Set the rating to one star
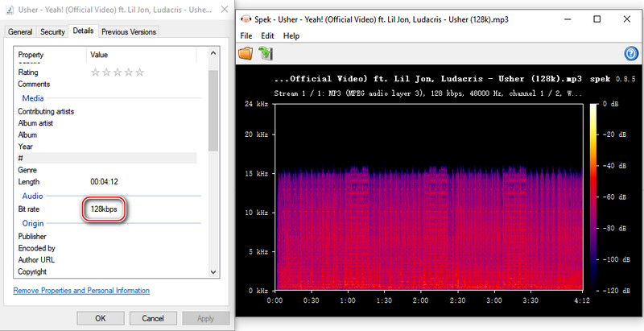This screenshot has width=644, height=331. click(x=95, y=72)
